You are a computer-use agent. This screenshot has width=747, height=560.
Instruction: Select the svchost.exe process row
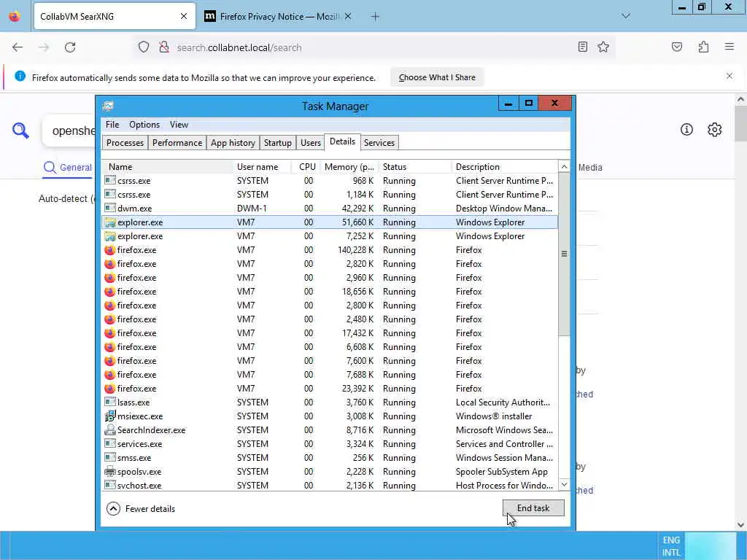[330, 485]
